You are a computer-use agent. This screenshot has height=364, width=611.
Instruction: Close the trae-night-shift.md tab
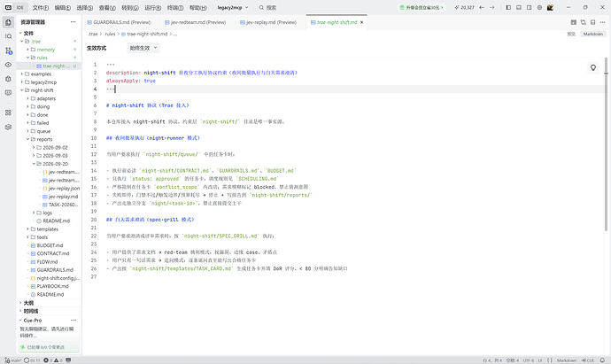click(361, 22)
